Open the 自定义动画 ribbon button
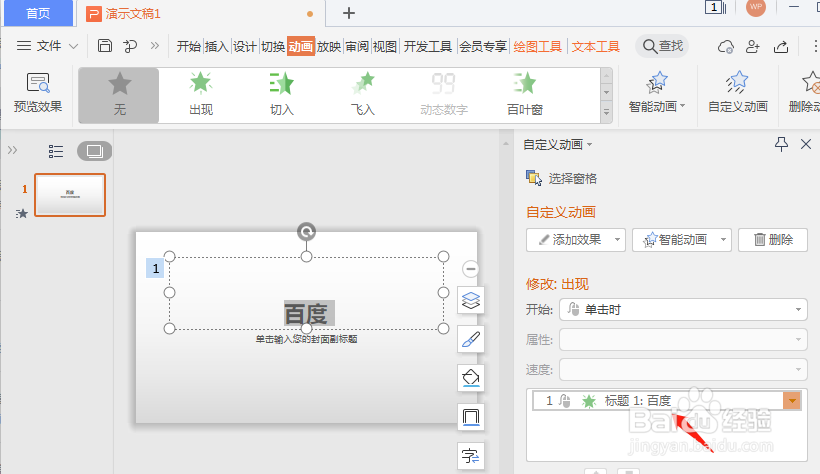Image resolution: width=820 pixels, height=474 pixels. coord(737,93)
